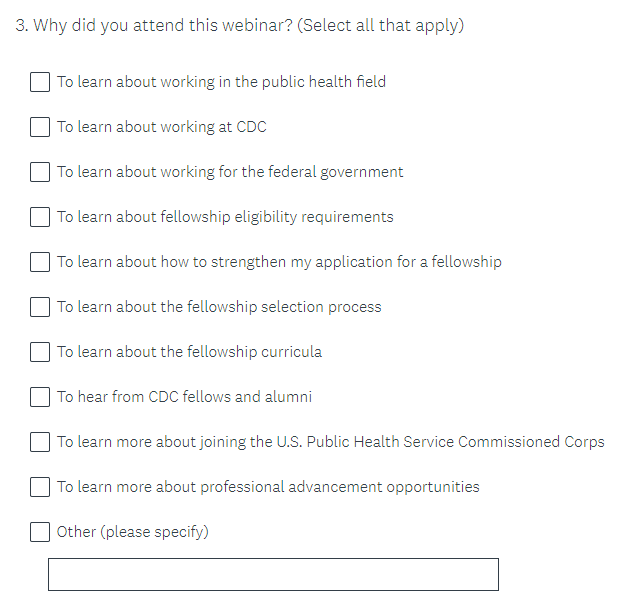640x614 pixels.
Task: Check the box for public health field option
Action: (x=40, y=82)
